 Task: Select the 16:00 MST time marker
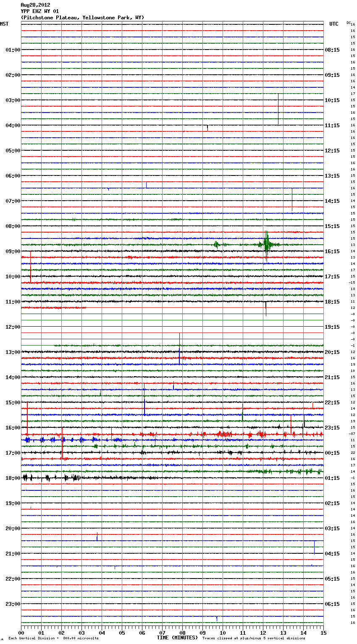13,428
